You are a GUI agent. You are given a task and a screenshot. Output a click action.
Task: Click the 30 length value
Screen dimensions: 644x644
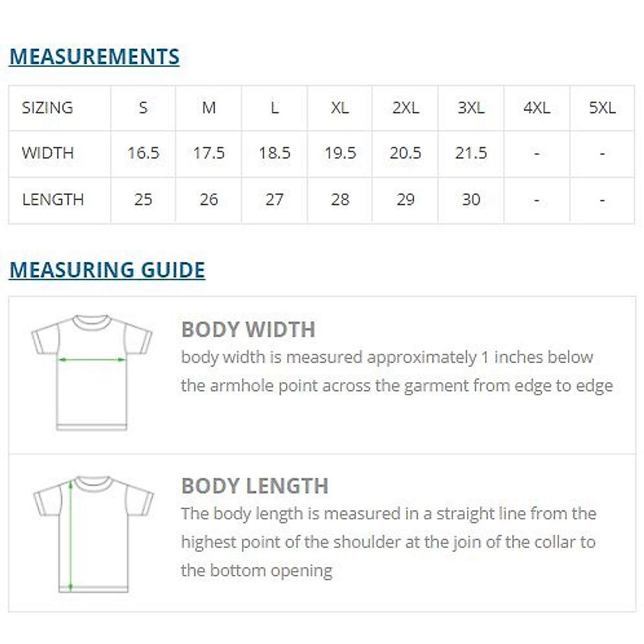click(471, 200)
